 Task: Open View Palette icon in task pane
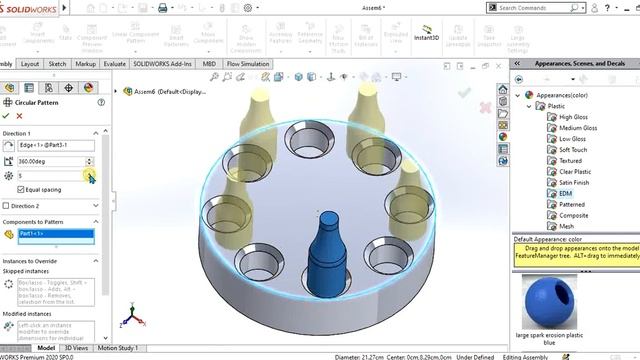[503, 125]
